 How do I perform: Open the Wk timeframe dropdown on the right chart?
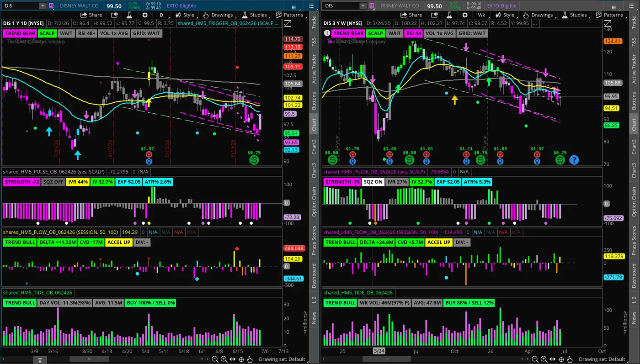tap(481, 15)
